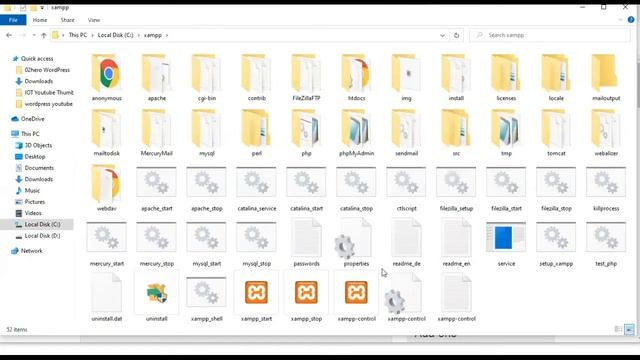Select the mysql_start batch file

coord(207,244)
